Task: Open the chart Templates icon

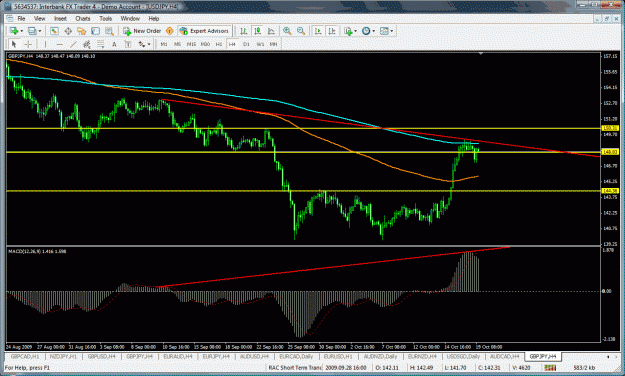Action: click(x=384, y=31)
